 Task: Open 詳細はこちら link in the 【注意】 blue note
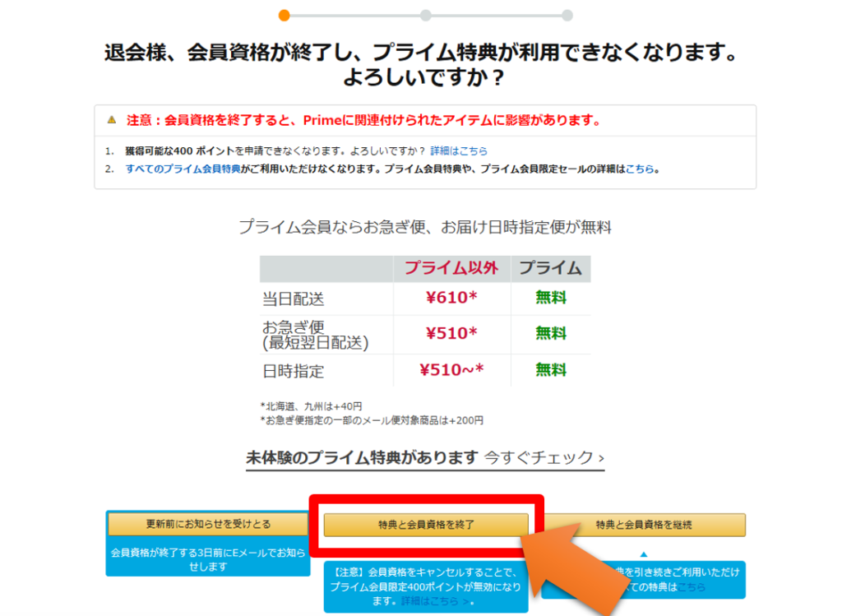(435, 601)
